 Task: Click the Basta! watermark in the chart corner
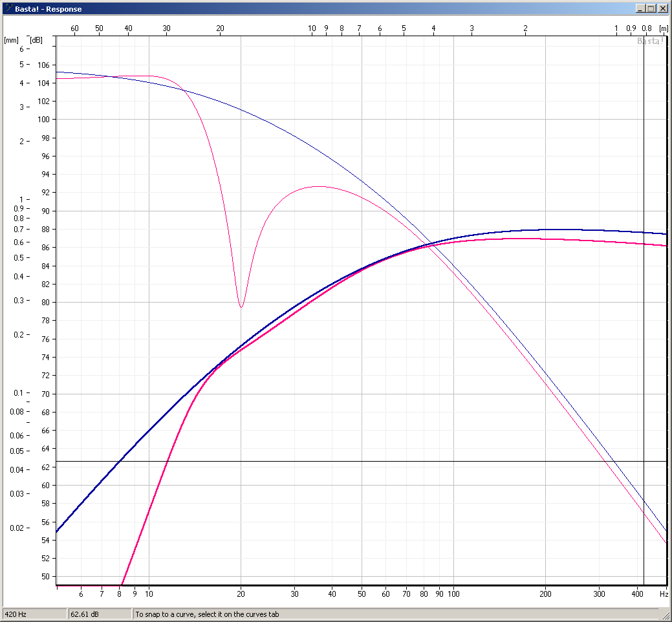(x=650, y=41)
